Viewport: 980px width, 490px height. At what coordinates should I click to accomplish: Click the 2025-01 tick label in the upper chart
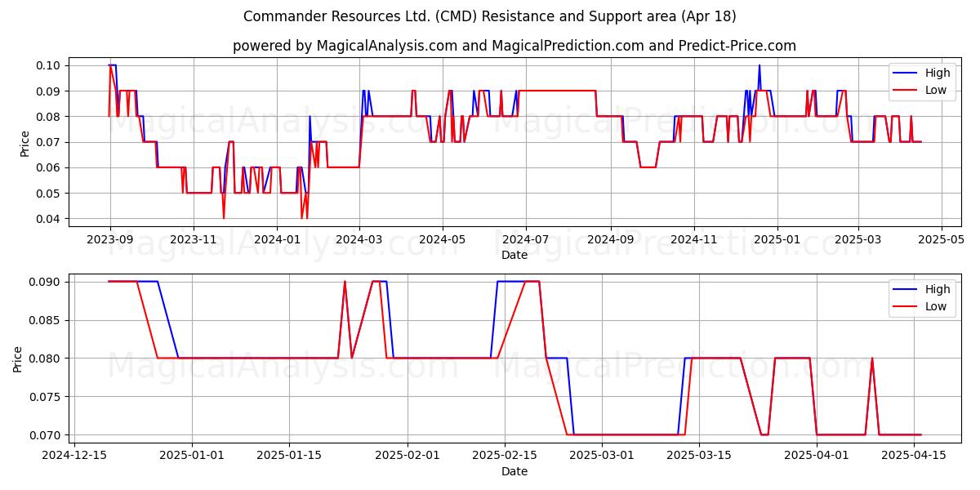click(x=777, y=239)
